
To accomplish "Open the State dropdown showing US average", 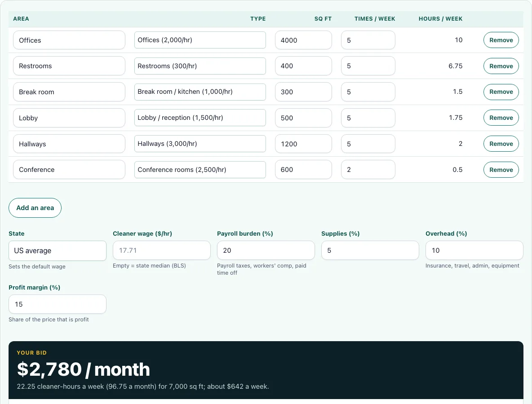I will pyautogui.click(x=58, y=251).
